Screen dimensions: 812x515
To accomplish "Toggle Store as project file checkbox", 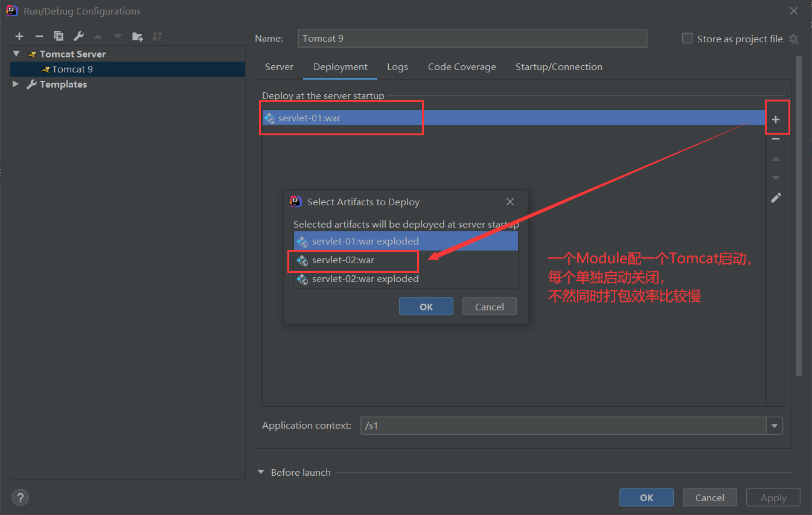I will pyautogui.click(x=687, y=38).
